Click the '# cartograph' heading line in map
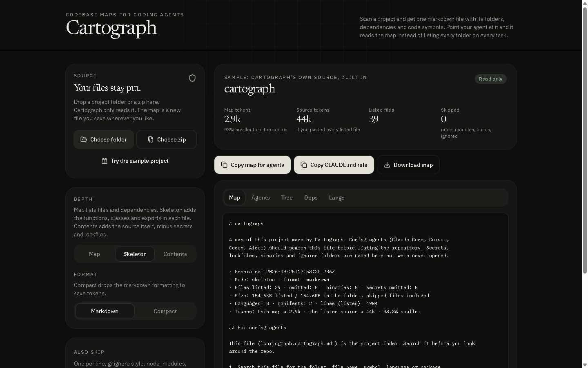 [x=246, y=224]
